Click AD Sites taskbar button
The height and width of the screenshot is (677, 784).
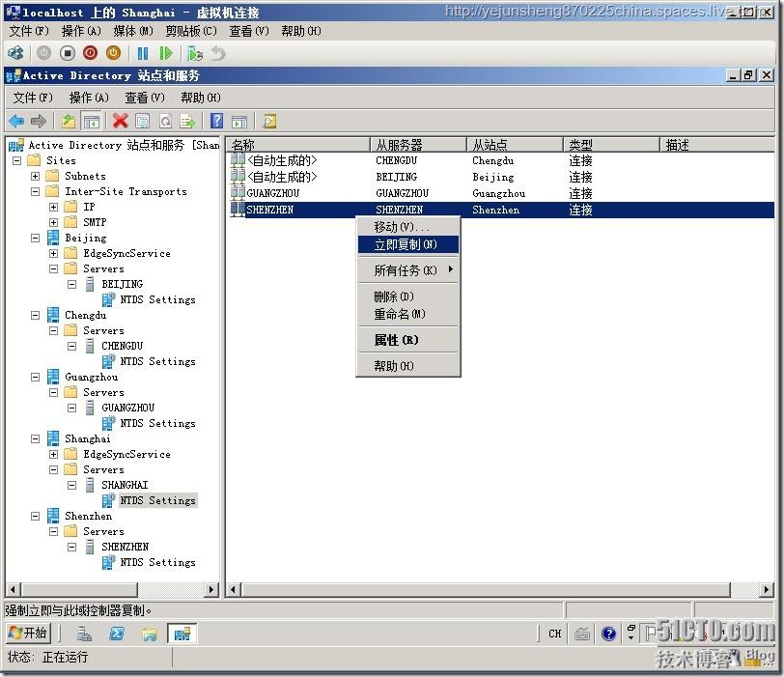pyautogui.click(x=182, y=634)
